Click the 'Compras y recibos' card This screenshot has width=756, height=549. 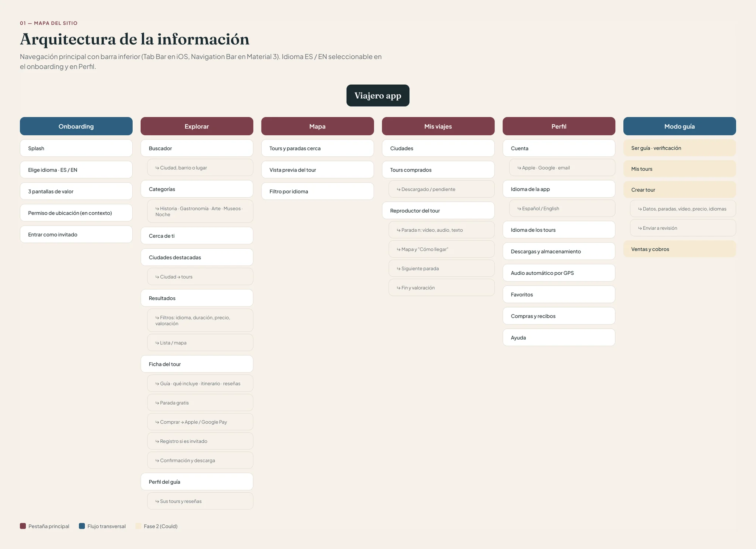pos(559,316)
